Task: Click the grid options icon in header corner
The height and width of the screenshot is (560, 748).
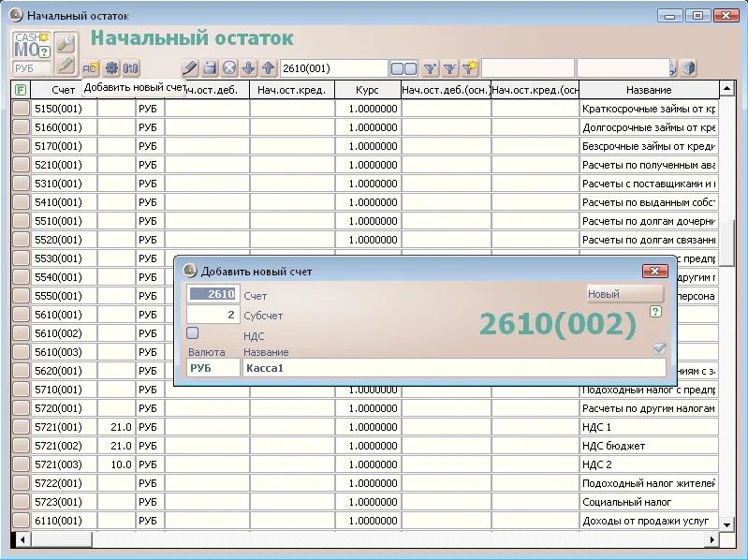Action: pos(21,89)
